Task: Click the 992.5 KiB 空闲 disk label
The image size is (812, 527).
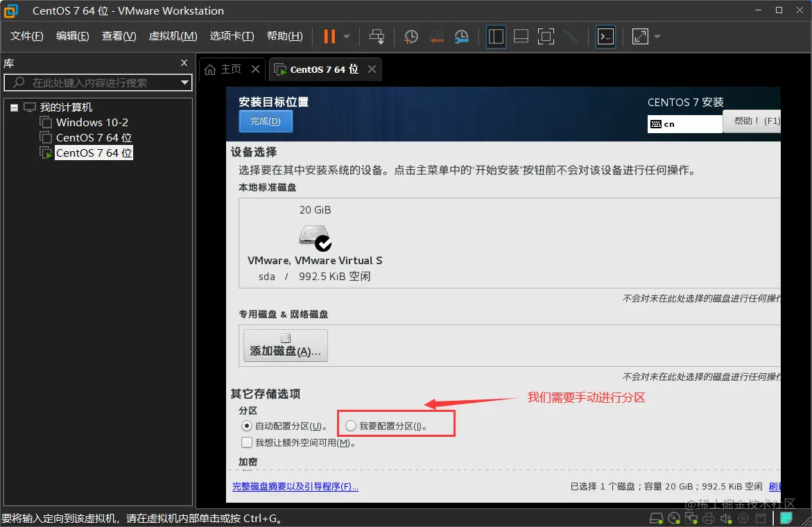Action: [x=334, y=277]
